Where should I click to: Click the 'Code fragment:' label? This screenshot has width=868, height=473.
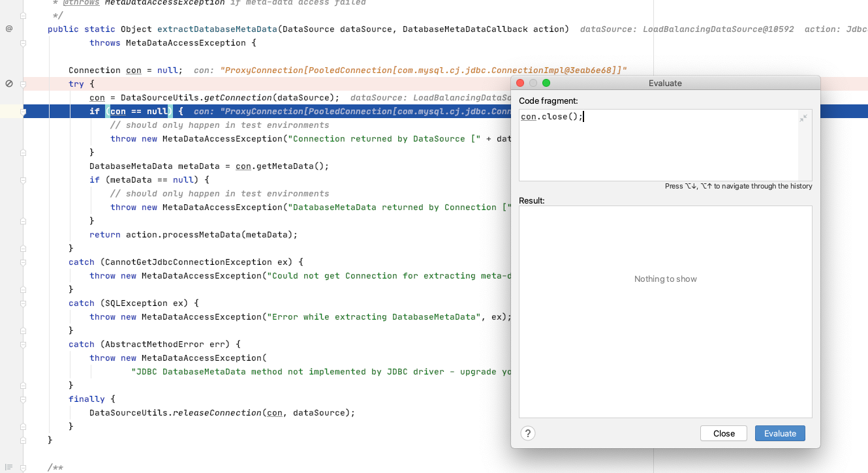point(548,100)
